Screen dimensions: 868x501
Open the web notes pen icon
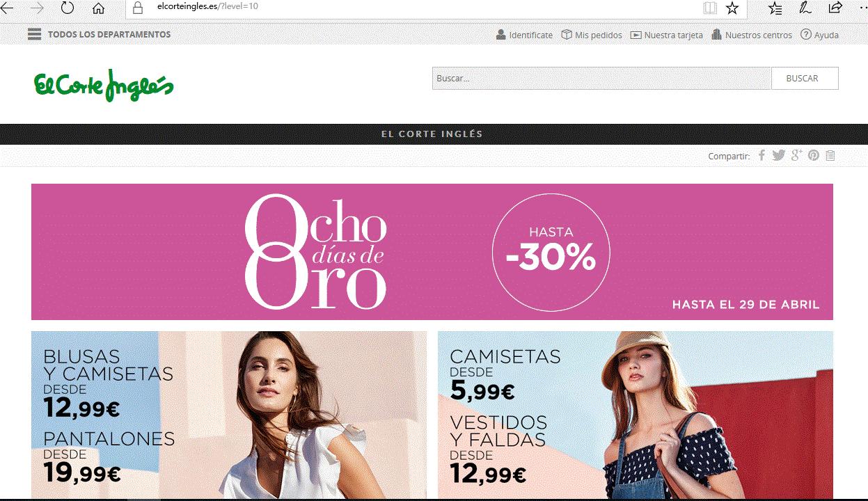click(x=805, y=8)
